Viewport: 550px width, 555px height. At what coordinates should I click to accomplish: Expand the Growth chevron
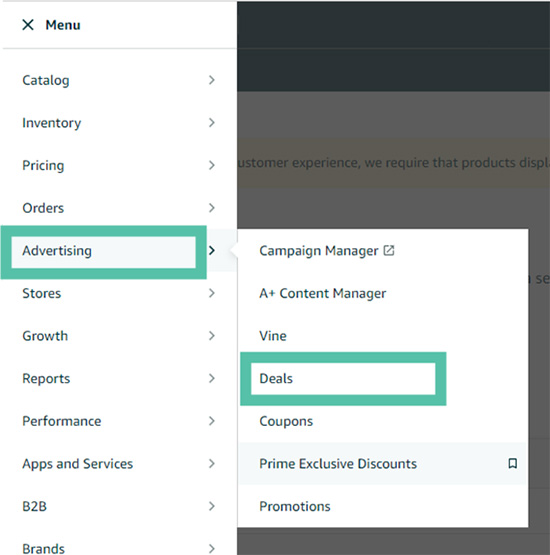click(212, 336)
